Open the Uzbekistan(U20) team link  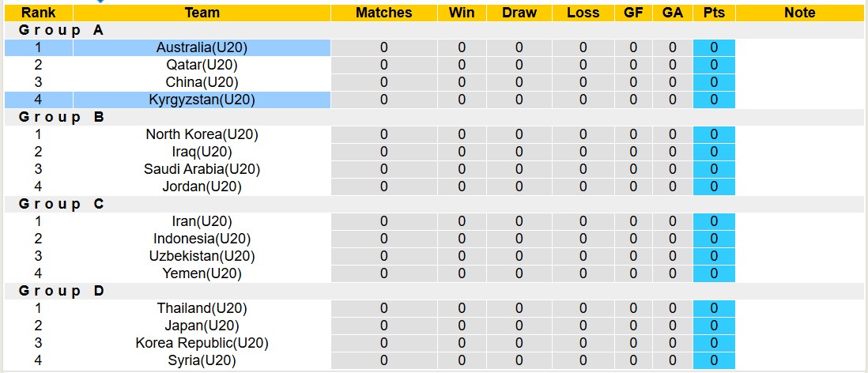(202, 256)
